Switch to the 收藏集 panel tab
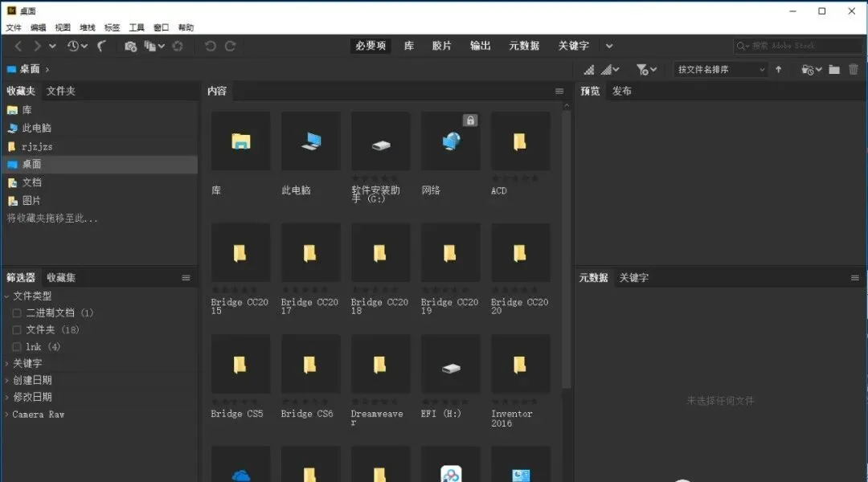This screenshot has width=868, height=482. coord(61,278)
